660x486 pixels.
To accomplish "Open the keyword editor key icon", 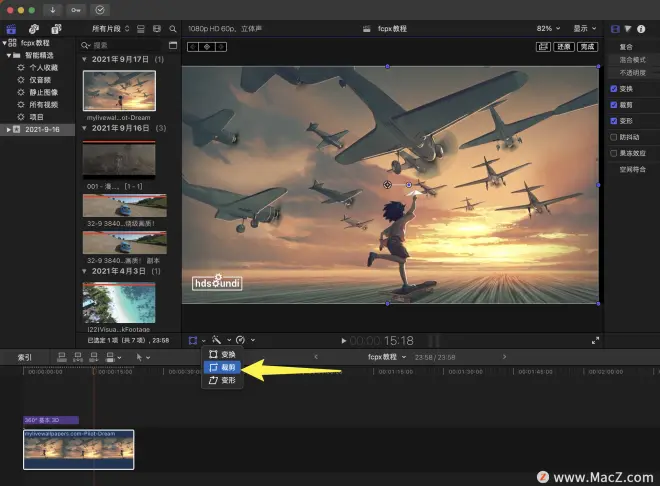I will click(x=76, y=10).
